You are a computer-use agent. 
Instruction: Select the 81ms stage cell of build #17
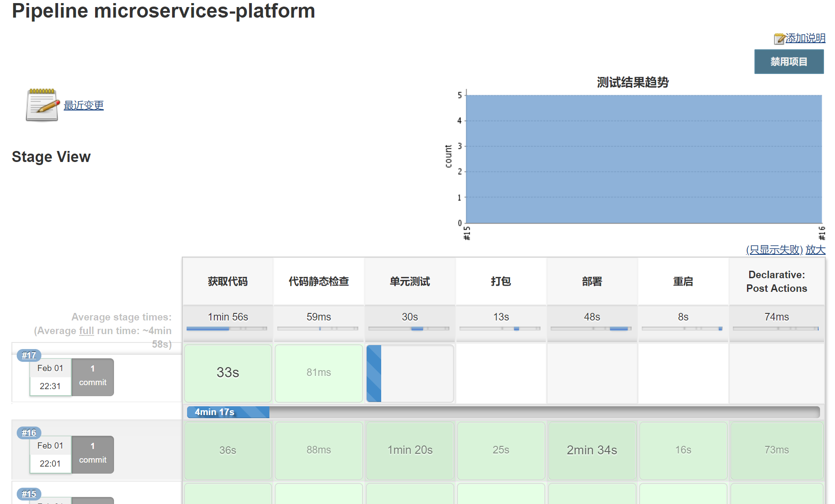(x=319, y=373)
